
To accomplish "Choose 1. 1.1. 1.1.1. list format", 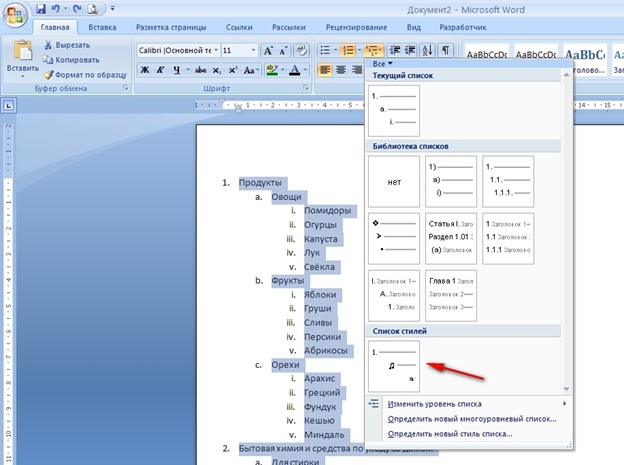I will 508,182.
